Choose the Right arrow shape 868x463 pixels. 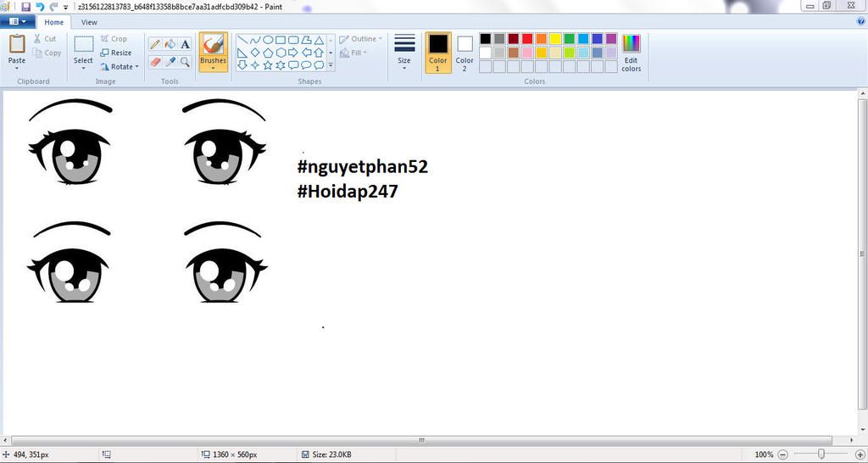(293, 53)
